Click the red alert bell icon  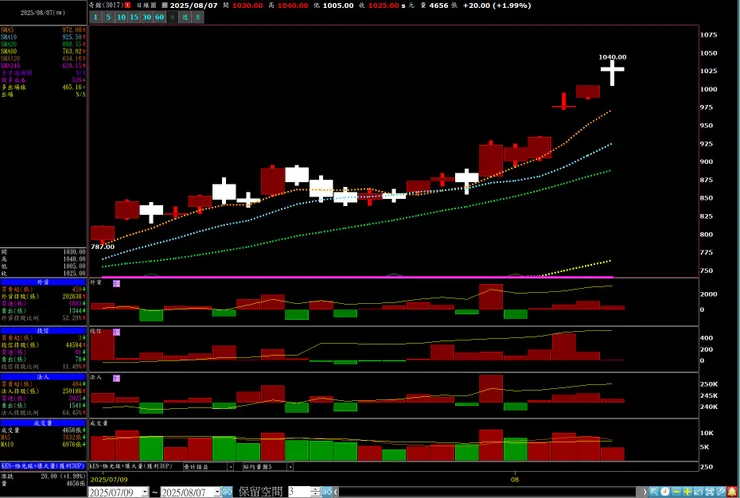(732, 492)
